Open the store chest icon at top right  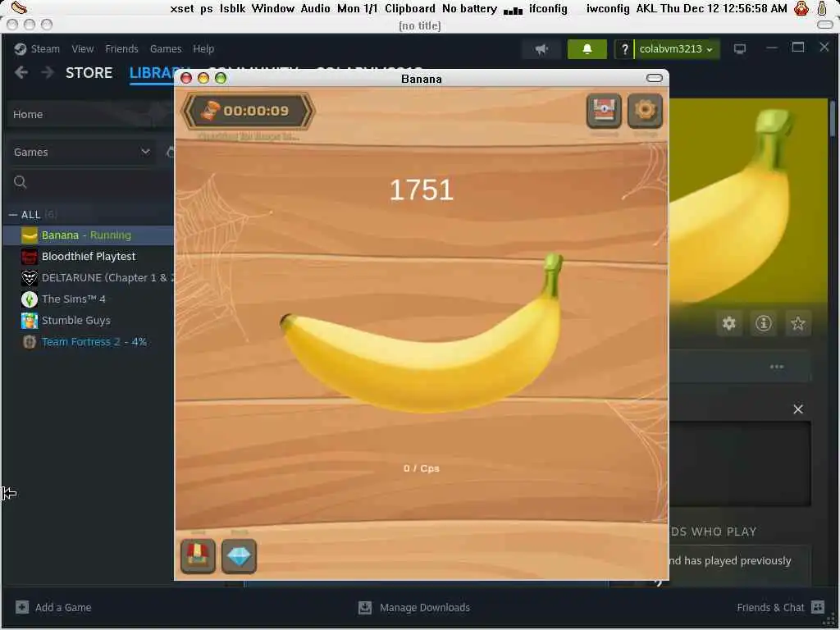tap(604, 111)
